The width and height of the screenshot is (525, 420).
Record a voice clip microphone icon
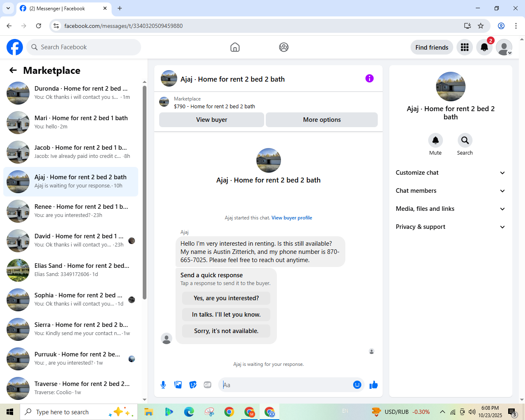(x=163, y=385)
